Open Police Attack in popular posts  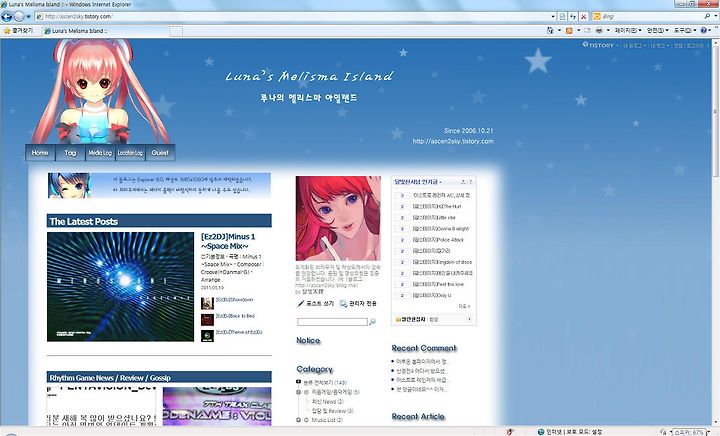(x=438, y=240)
